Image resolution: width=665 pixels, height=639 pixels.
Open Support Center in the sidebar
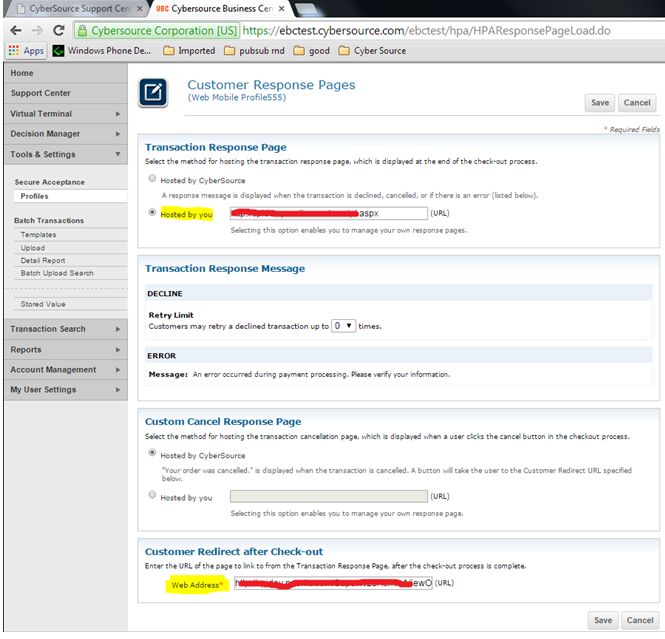[x=66, y=93]
